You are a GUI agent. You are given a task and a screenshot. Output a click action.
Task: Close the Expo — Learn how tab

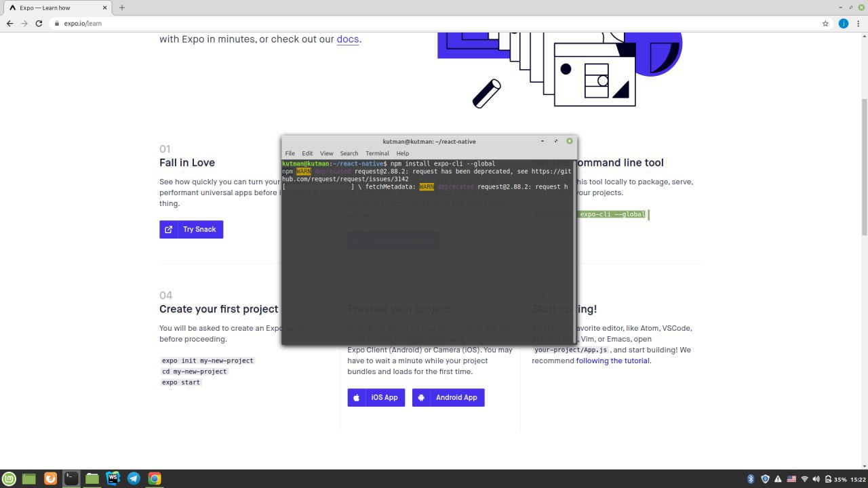(x=105, y=7)
